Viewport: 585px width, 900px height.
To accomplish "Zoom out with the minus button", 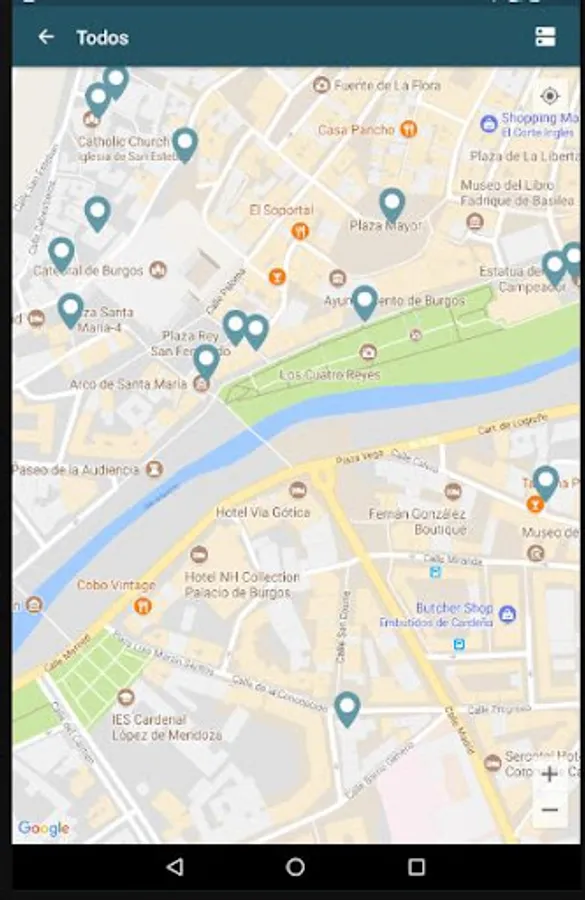I will pyautogui.click(x=549, y=810).
